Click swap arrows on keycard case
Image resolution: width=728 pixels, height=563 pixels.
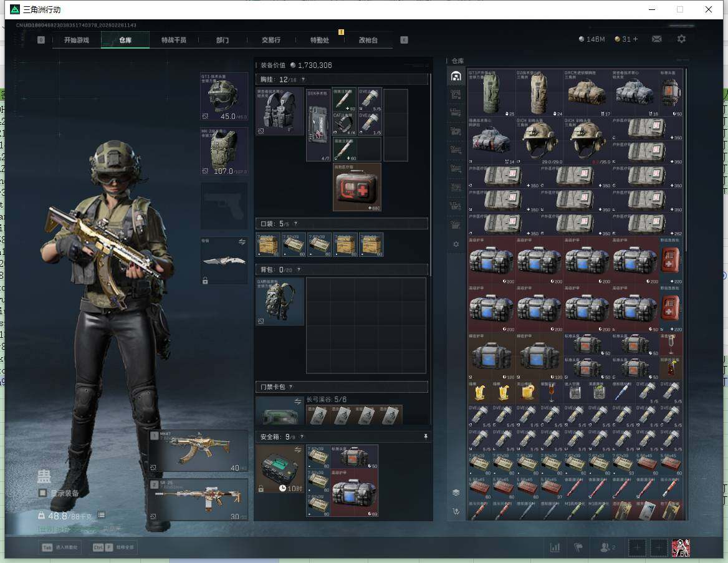click(297, 402)
